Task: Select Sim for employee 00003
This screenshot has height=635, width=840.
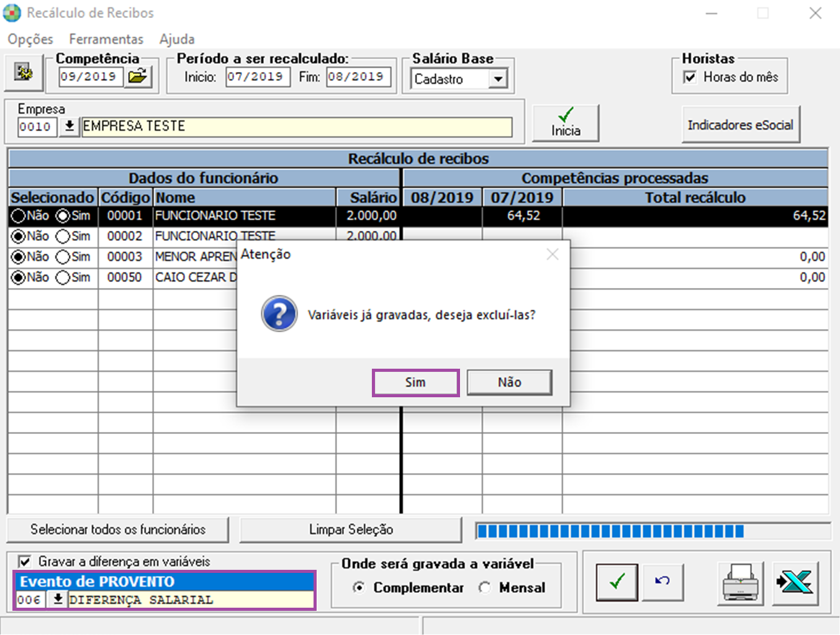Action: pyautogui.click(x=63, y=257)
